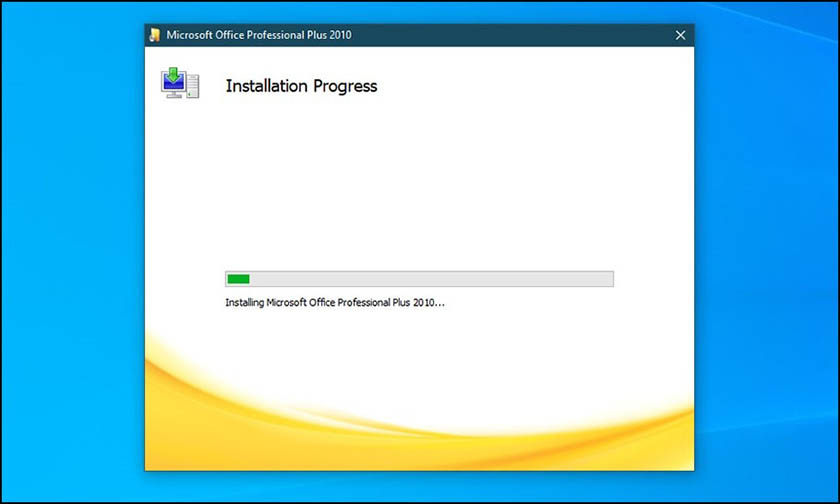This screenshot has width=840, height=504.
Task: Click empty title bar area left of close button
Action: tap(520, 35)
